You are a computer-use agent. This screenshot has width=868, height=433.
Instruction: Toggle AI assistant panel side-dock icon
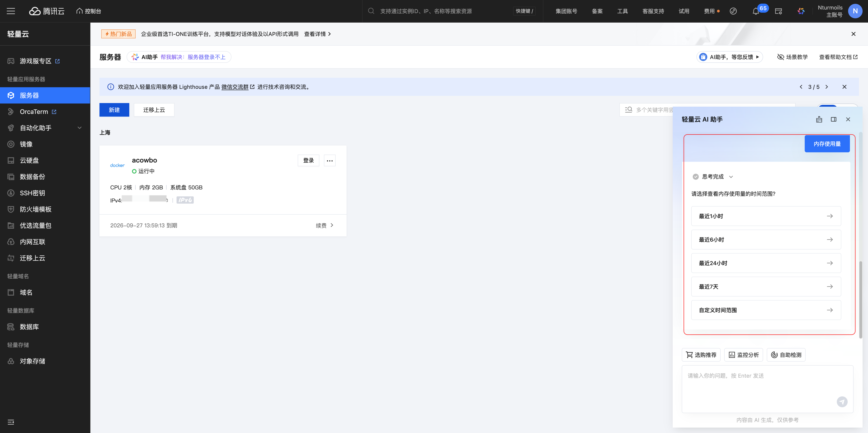833,119
